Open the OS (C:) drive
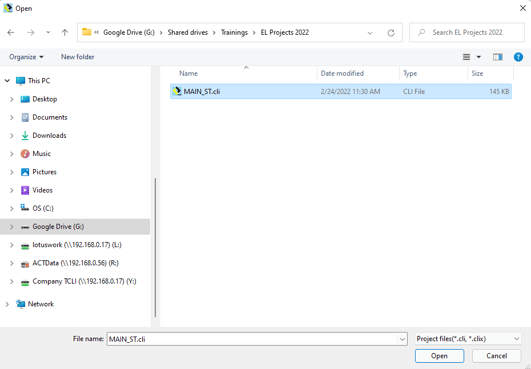 tap(43, 209)
